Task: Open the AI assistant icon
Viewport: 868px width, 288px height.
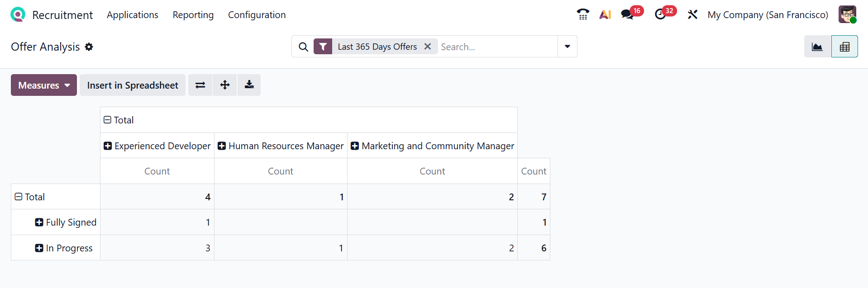Action: click(x=605, y=14)
